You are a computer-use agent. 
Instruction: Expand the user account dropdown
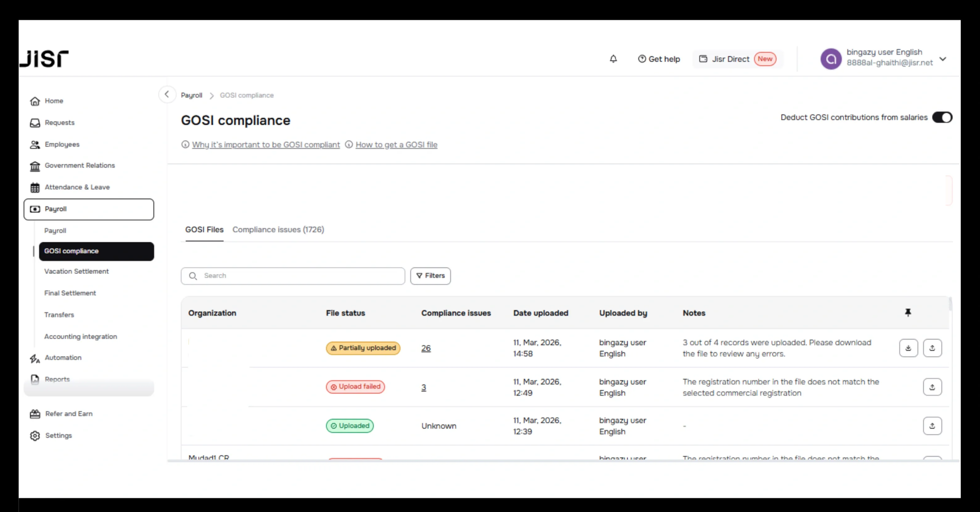click(943, 59)
